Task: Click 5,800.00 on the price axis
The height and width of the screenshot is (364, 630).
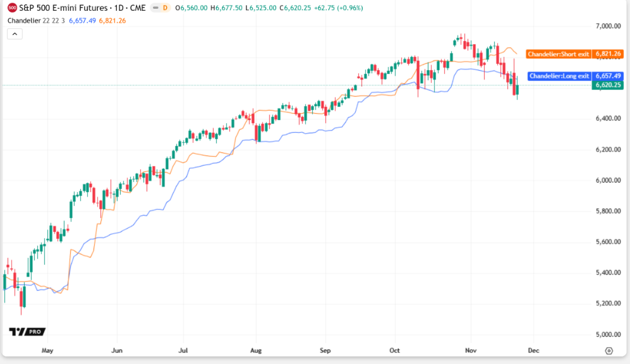Action: tap(609, 211)
